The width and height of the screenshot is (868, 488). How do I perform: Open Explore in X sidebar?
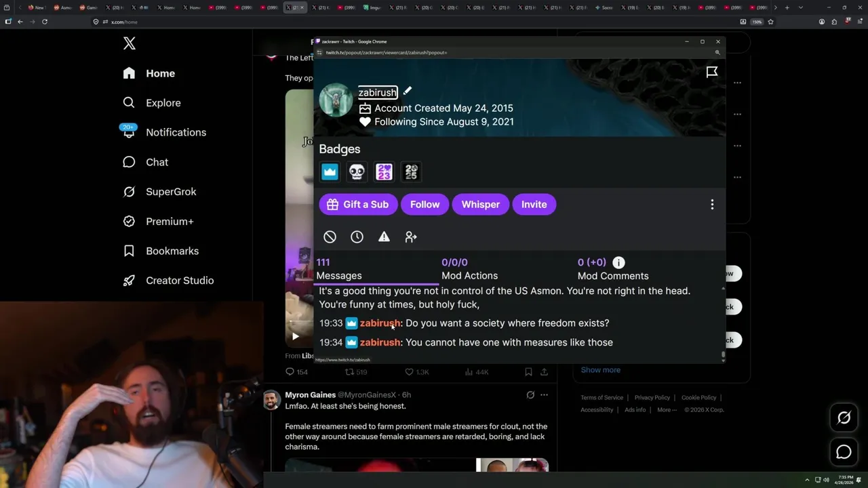152,103
